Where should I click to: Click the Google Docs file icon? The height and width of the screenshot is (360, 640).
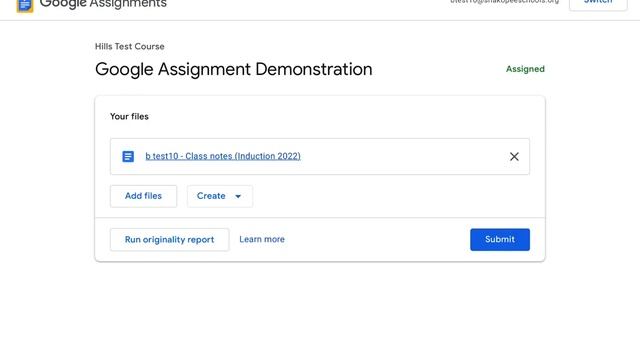pyautogui.click(x=128, y=156)
